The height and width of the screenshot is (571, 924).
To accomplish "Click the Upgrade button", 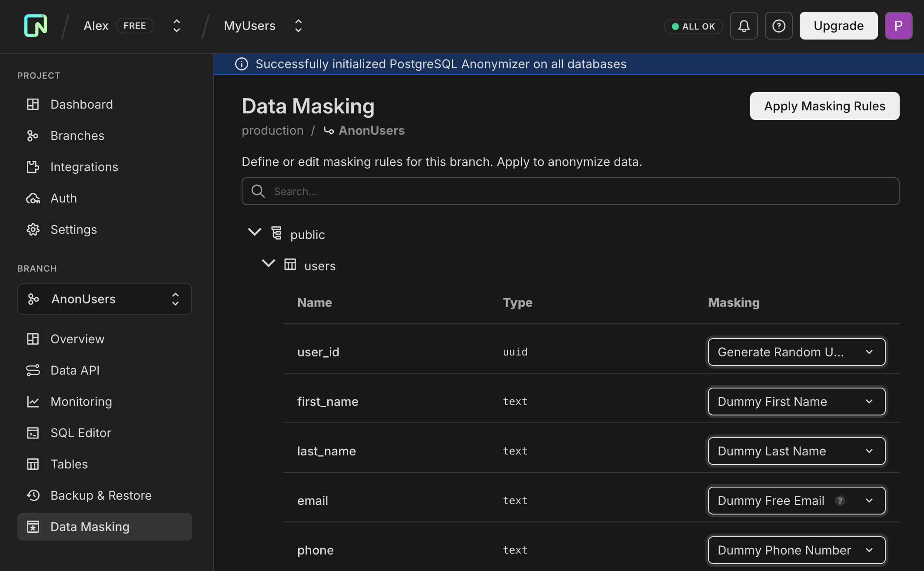I will click(x=838, y=25).
